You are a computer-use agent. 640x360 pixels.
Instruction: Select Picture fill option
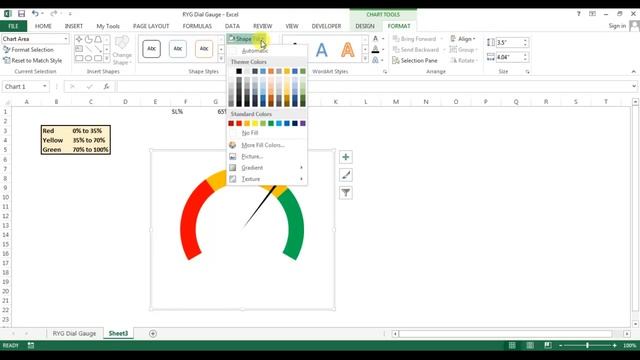pos(252,157)
